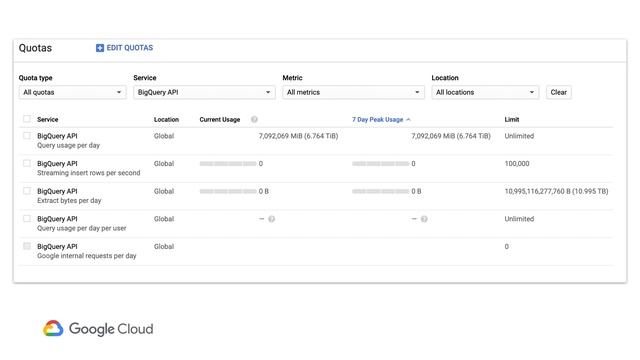This screenshot has height=360, width=640.
Task: Click 7 Day Peak value 7,092,069 MiB (6.764 TiB)
Action: tap(451, 136)
